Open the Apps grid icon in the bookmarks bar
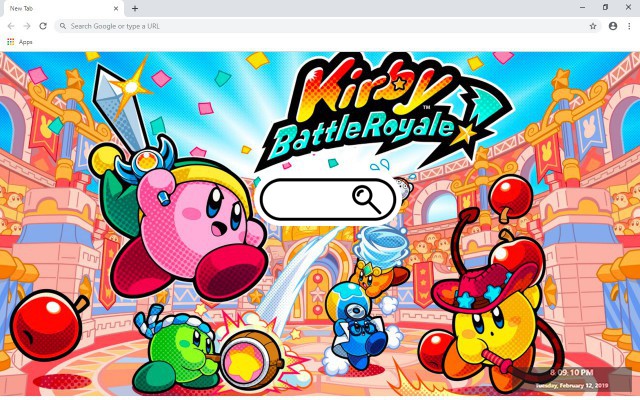This screenshot has width=640, height=400. [x=11, y=42]
